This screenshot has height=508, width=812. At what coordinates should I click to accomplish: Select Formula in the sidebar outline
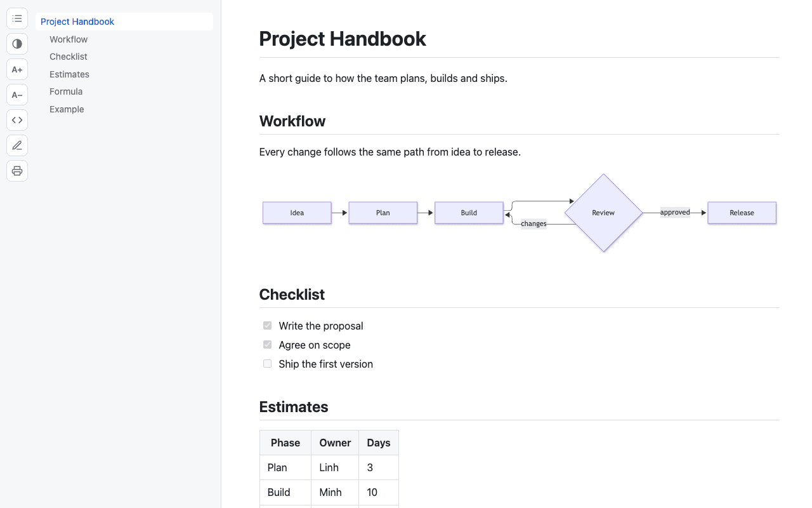(x=66, y=91)
